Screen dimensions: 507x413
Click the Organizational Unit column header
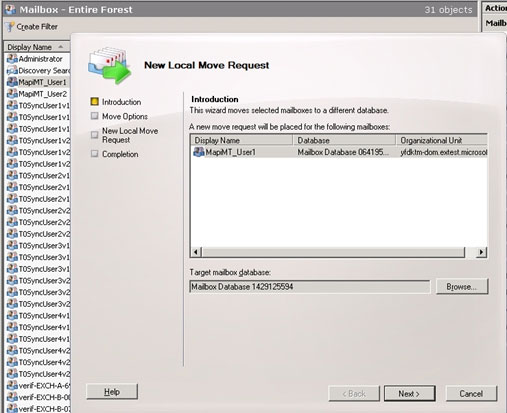[442, 140]
